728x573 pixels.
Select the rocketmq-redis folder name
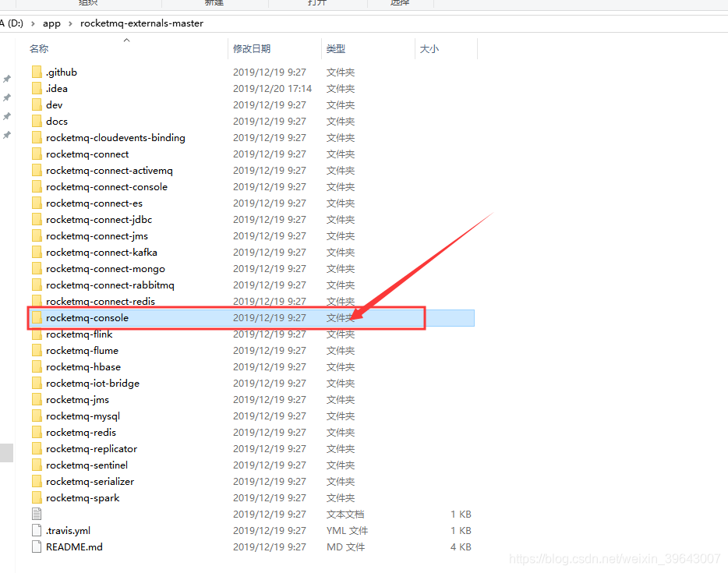click(x=81, y=433)
